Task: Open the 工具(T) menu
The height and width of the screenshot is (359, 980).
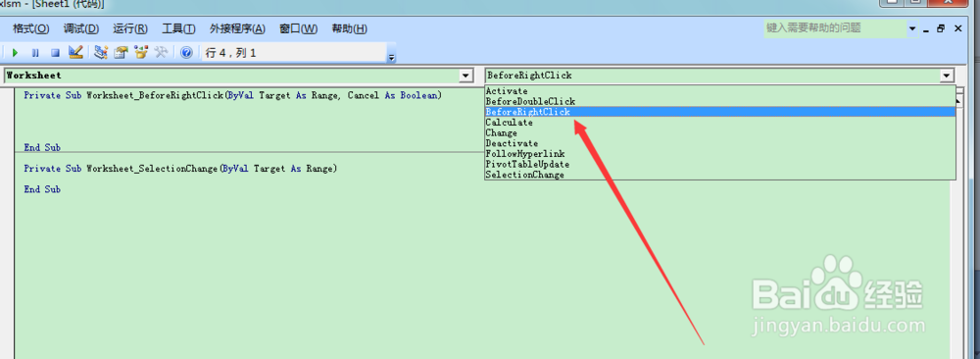Action: (x=178, y=28)
